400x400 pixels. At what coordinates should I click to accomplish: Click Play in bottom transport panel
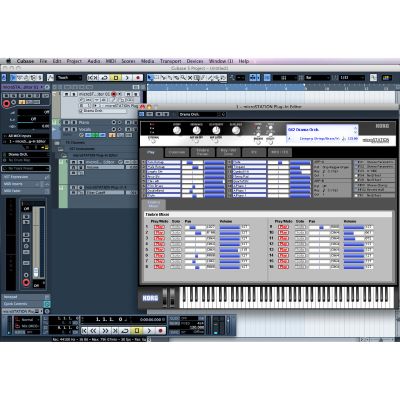click(x=149, y=330)
